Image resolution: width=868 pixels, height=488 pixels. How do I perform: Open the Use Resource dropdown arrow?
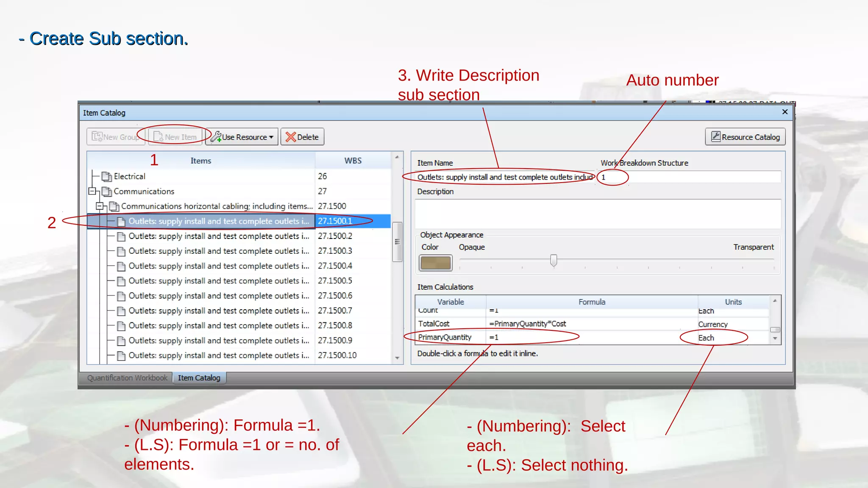pyautogui.click(x=271, y=137)
